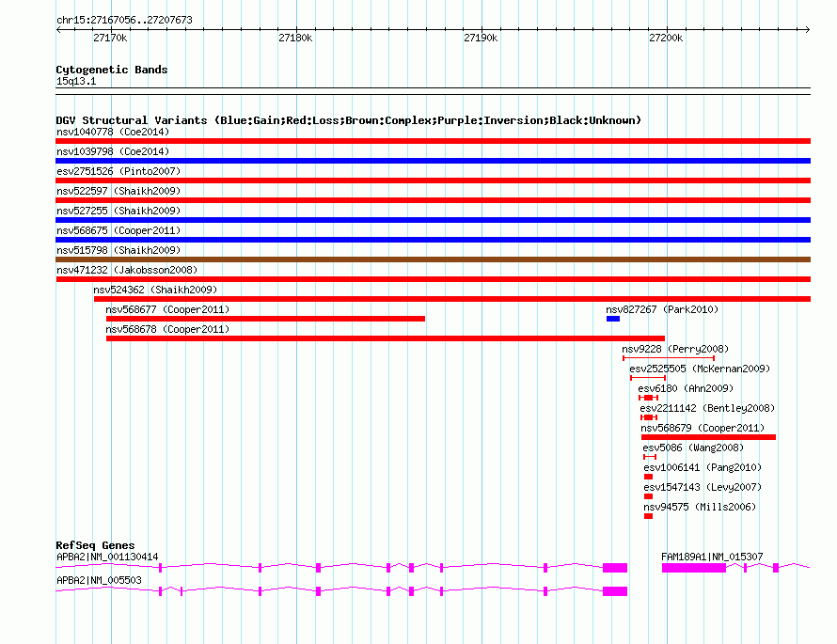Click the nsv471232 (Jakobsson2008) label text

(x=127, y=270)
